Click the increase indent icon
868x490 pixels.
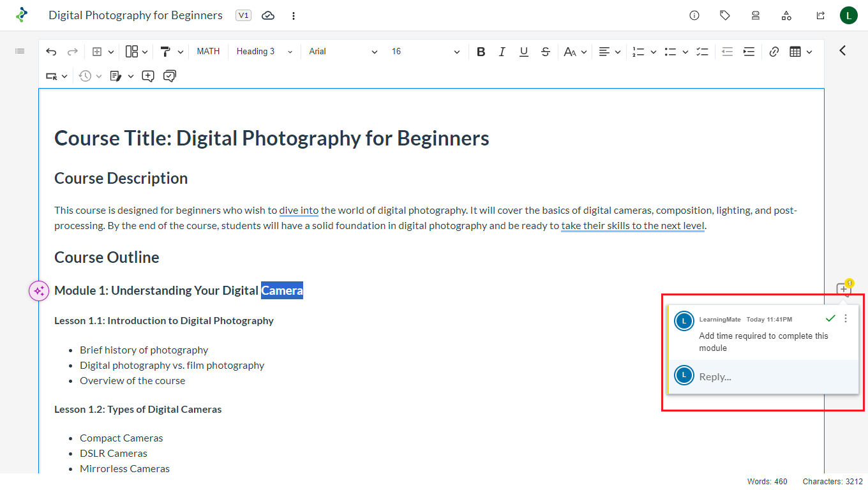pos(749,52)
